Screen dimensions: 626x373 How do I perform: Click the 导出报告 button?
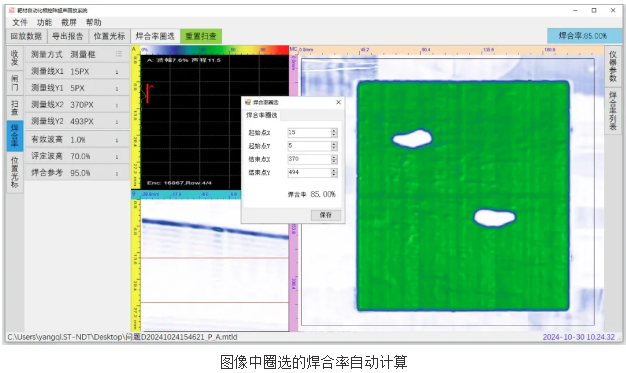tap(68, 36)
